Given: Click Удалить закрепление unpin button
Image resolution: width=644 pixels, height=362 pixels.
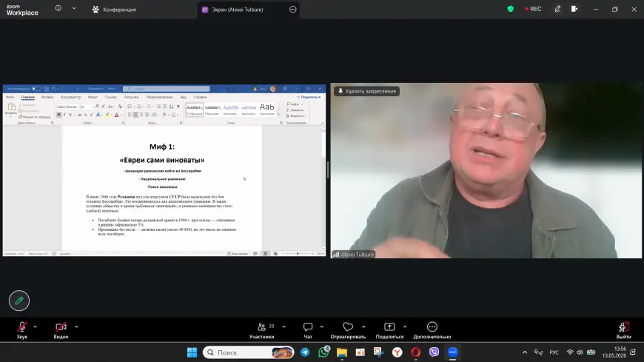Looking at the screenshot, I should point(366,91).
